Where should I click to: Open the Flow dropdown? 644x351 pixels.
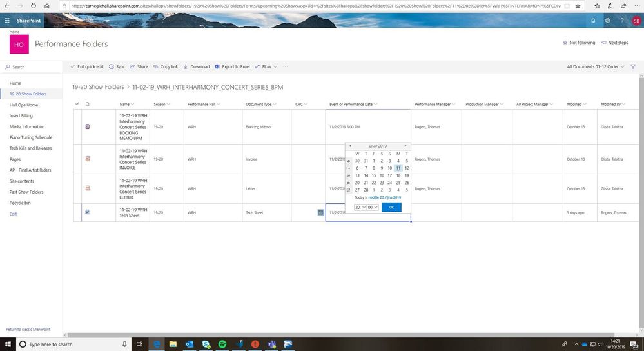pos(266,66)
